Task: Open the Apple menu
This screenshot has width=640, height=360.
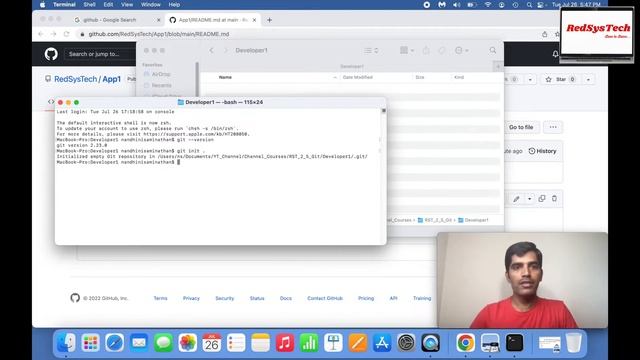Action: tap(43, 5)
